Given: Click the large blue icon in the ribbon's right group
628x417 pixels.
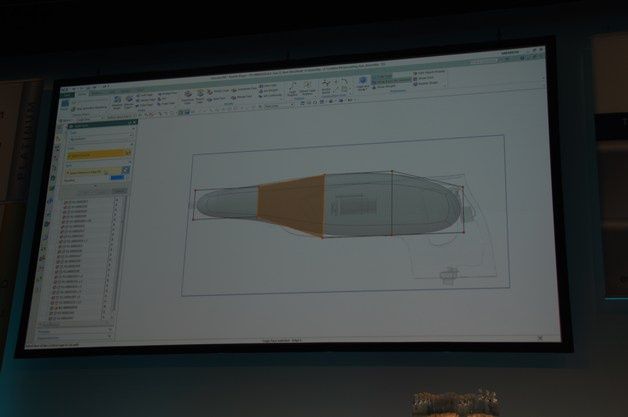Looking at the screenshot, I should click(x=362, y=80).
